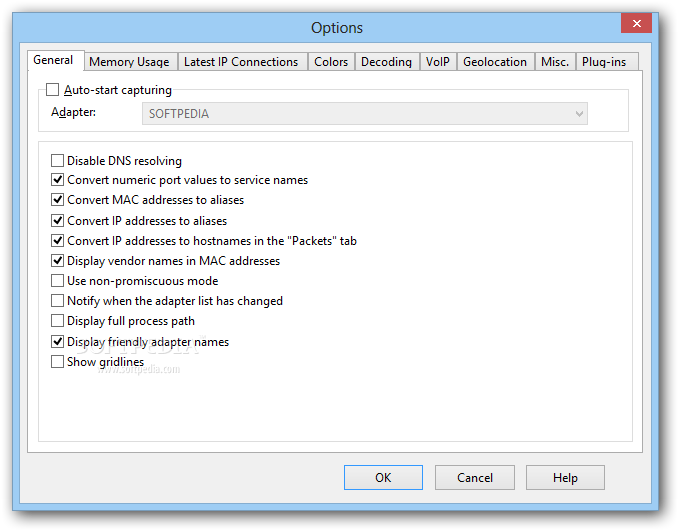Enable Use non-promiscuous mode
The height and width of the screenshot is (531, 679).
coord(57,281)
